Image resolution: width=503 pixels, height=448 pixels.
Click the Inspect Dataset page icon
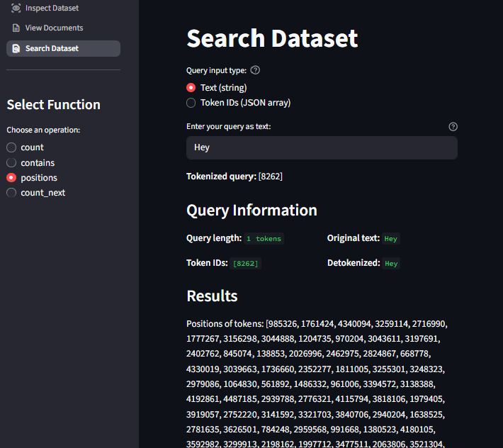point(16,8)
